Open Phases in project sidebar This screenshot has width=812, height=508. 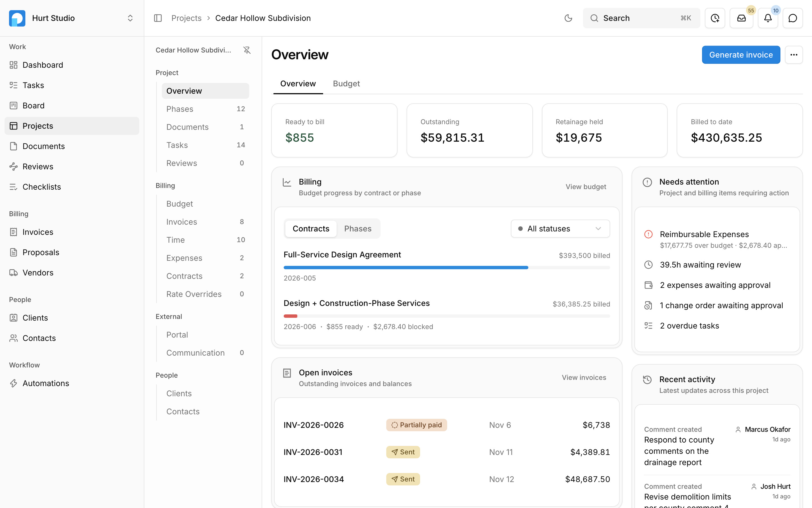tap(205, 109)
